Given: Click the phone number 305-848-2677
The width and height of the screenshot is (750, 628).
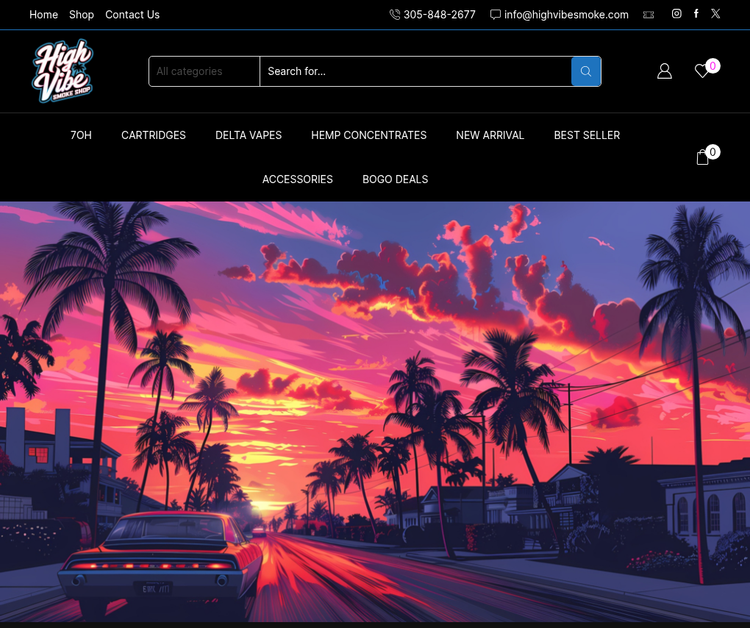Looking at the screenshot, I should point(439,15).
